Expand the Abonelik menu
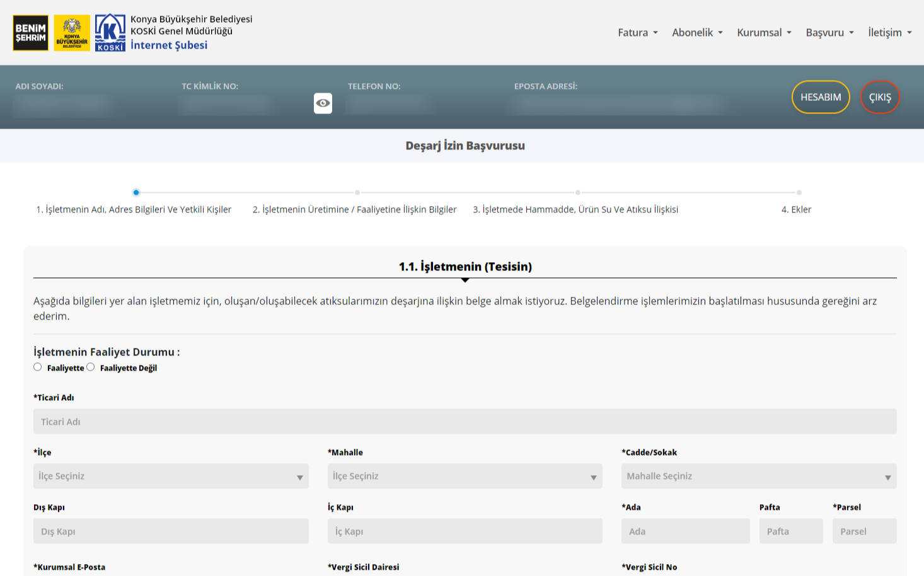The image size is (924, 576). (x=697, y=33)
